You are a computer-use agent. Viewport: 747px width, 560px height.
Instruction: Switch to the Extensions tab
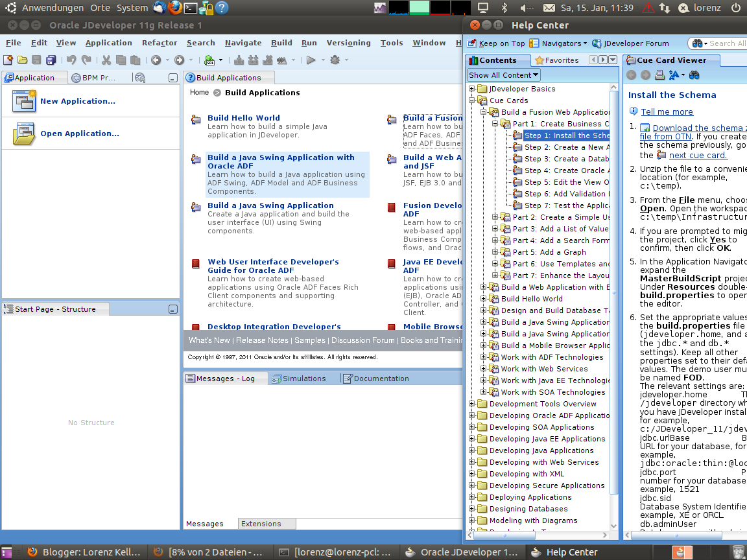point(267,524)
